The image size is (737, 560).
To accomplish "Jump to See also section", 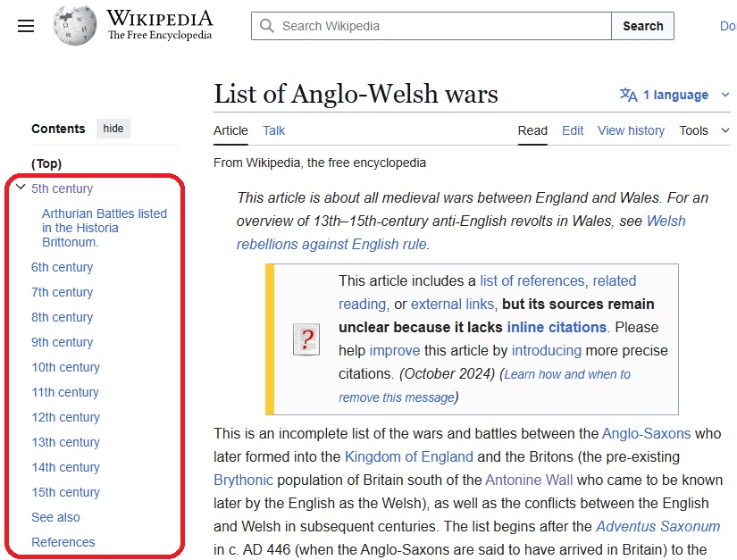I will click(x=55, y=517).
